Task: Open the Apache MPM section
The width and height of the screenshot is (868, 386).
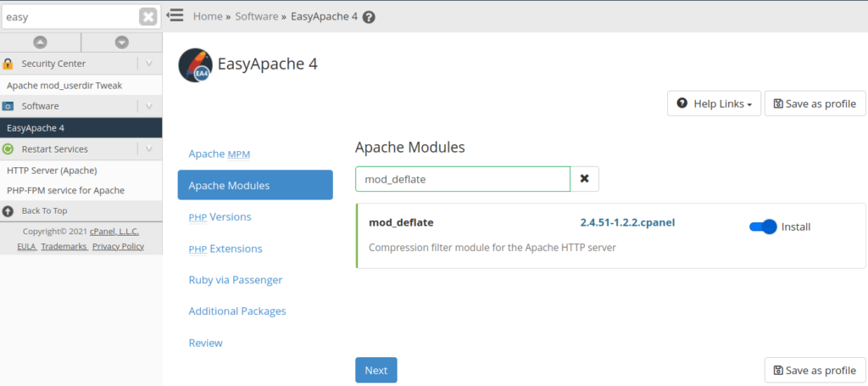Action: (x=219, y=154)
